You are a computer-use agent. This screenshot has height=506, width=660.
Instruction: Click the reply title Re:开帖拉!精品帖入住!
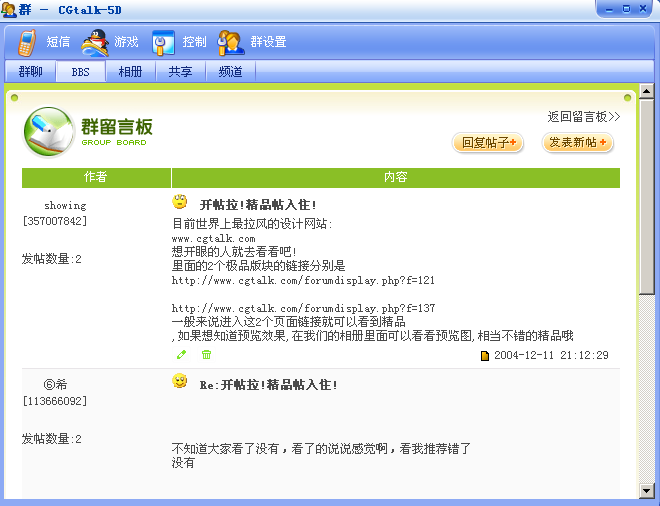pyautogui.click(x=269, y=385)
